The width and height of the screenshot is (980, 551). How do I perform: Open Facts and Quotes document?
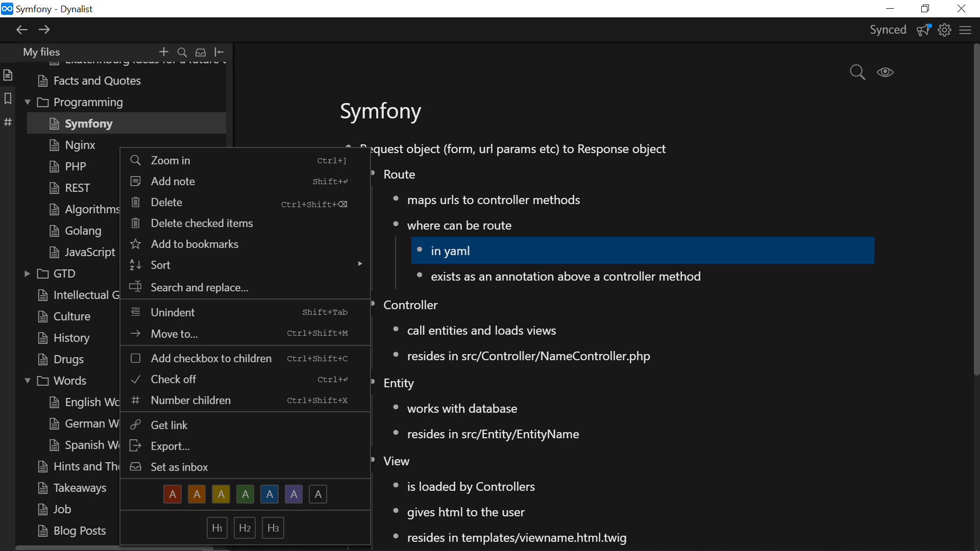(x=97, y=81)
